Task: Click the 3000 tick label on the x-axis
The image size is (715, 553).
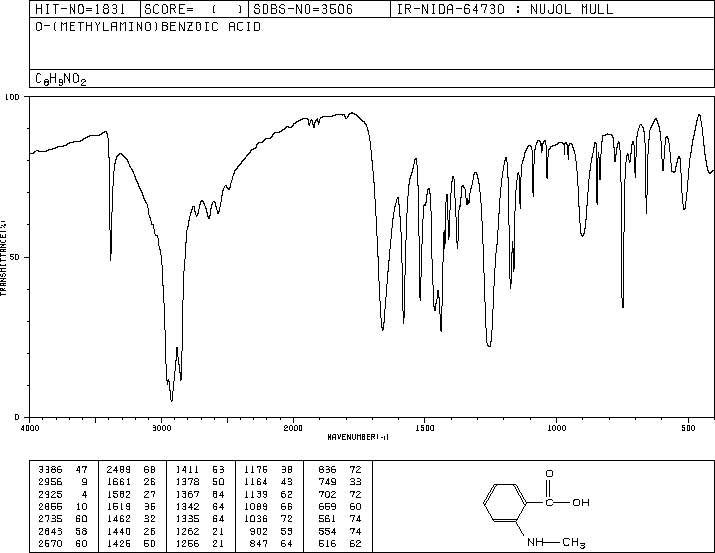Action: coord(161,428)
